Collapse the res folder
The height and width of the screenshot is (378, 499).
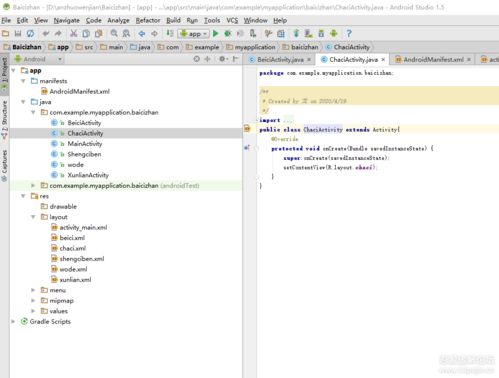(23, 196)
